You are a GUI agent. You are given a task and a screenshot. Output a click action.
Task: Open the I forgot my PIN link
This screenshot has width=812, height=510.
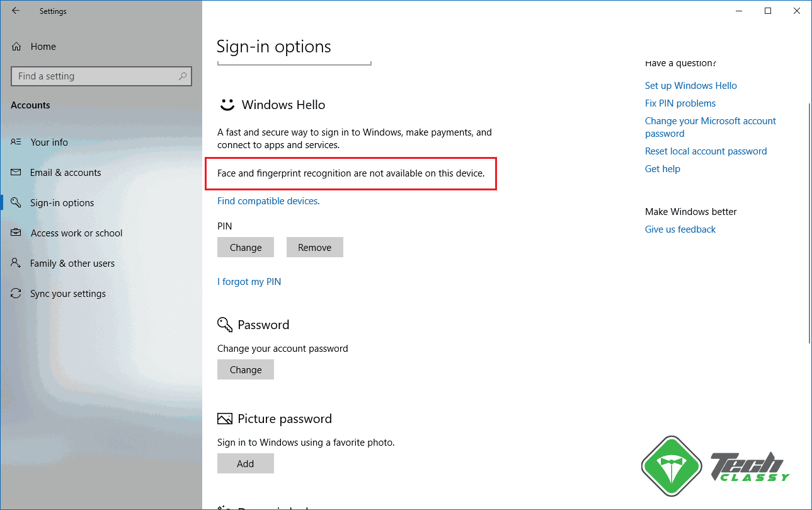[x=249, y=281]
